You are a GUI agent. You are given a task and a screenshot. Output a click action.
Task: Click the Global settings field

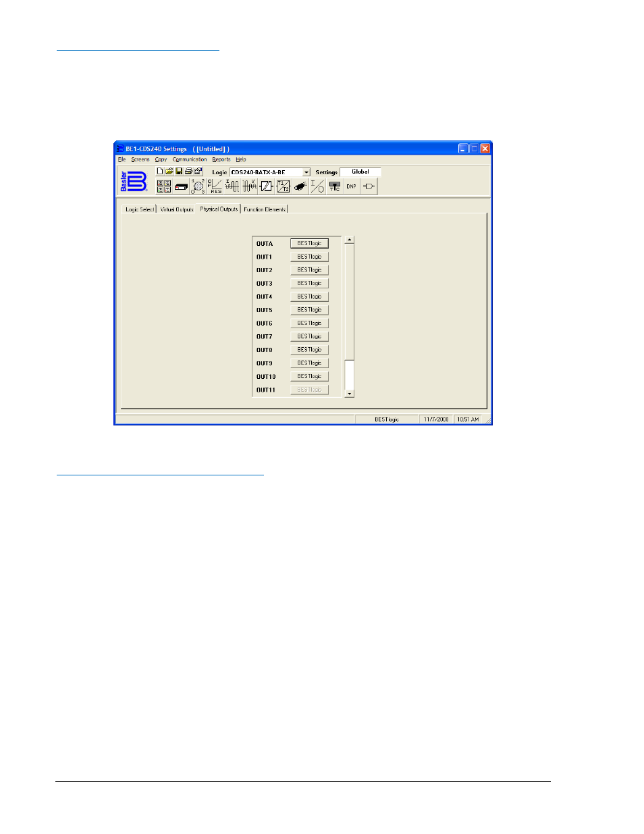point(360,172)
